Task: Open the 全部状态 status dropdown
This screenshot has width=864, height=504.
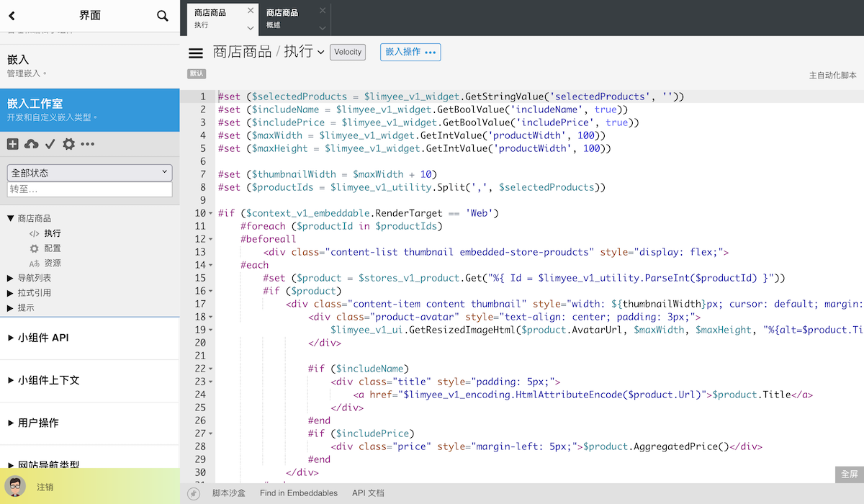Action: point(90,173)
